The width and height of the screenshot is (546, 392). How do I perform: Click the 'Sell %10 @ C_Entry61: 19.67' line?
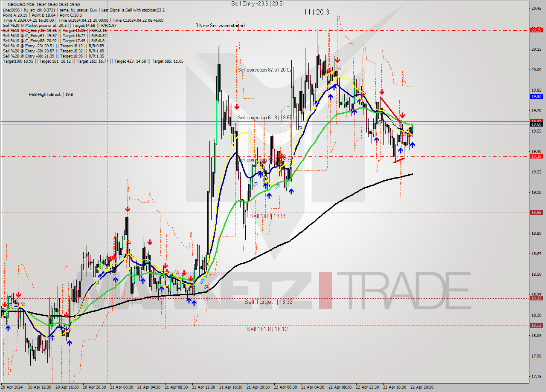(x=55, y=35)
